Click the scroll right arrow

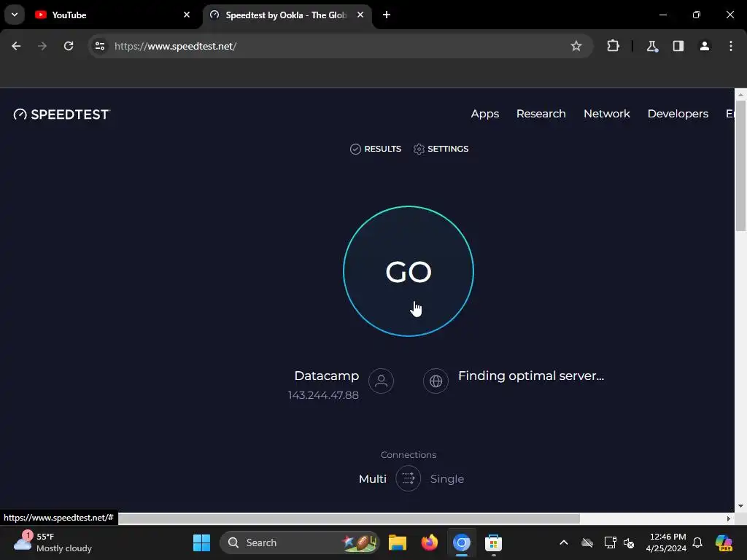729,518
